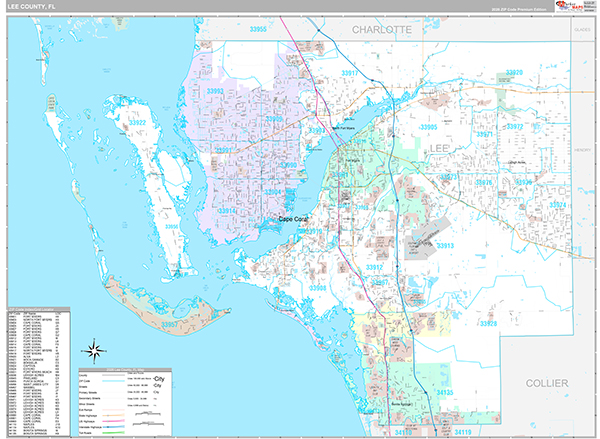Click ZIP code label 33920
600x439 pixels.
514,72
